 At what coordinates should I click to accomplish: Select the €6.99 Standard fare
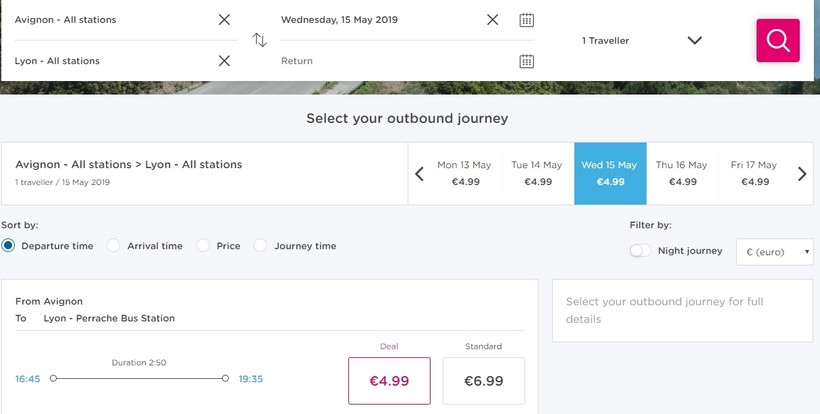(x=484, y=381)
